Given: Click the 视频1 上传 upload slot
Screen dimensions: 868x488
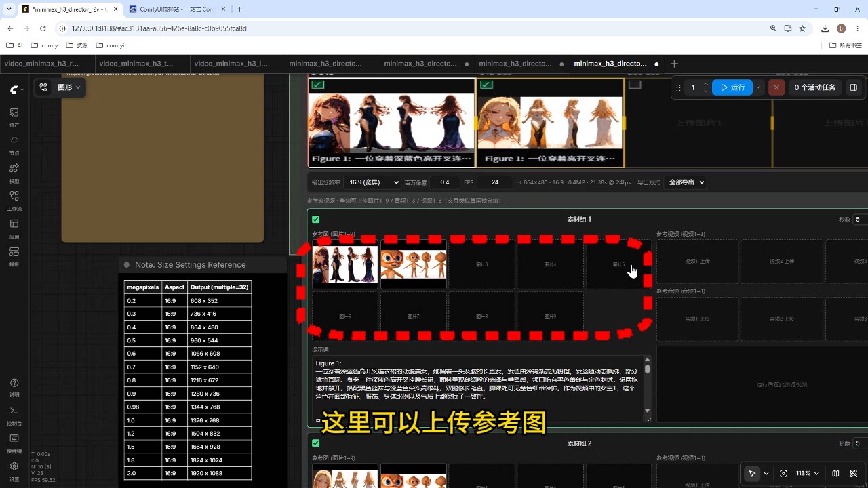Looking at the screenshot, I should (697, 262).
